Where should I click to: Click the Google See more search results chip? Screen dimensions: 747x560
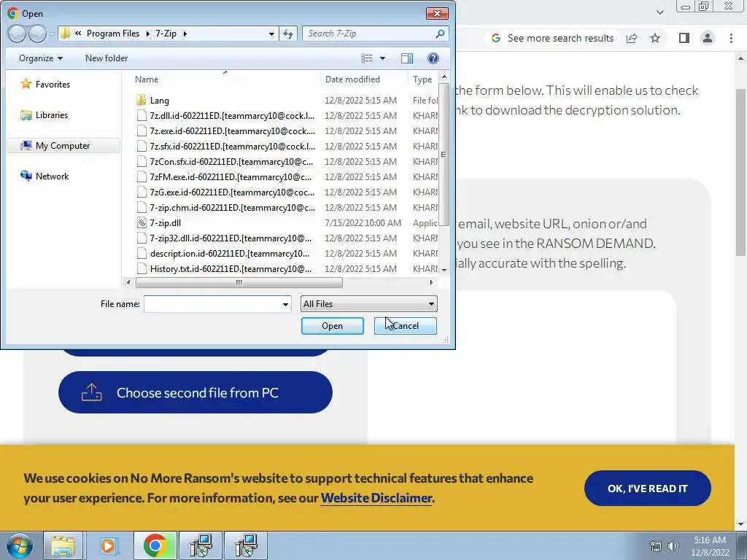coord(552,38)
